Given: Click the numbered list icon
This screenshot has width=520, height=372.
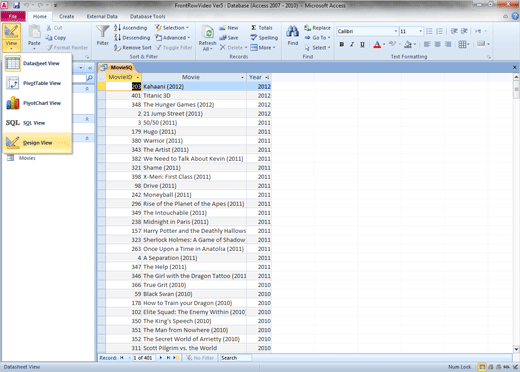Looking at the screenshot, I should point(439,31).
